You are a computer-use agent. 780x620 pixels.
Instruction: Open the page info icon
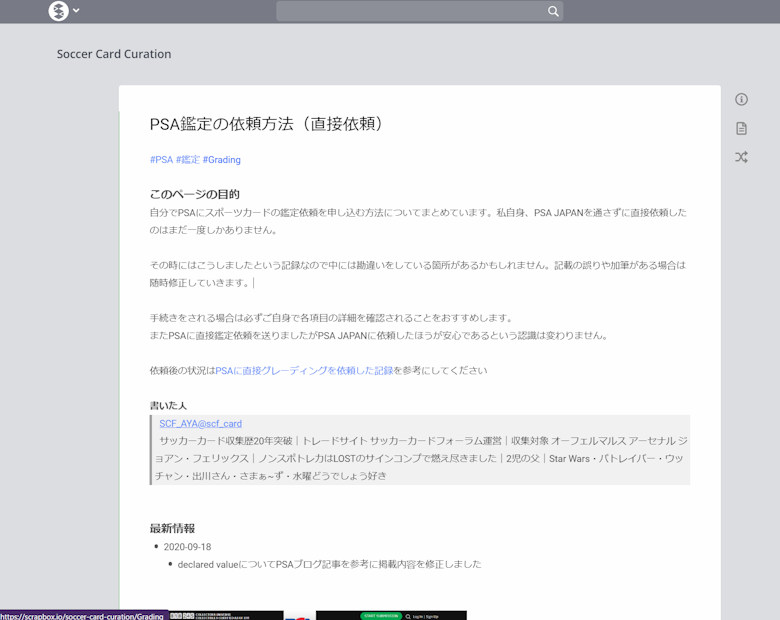[x=741, y=99]
